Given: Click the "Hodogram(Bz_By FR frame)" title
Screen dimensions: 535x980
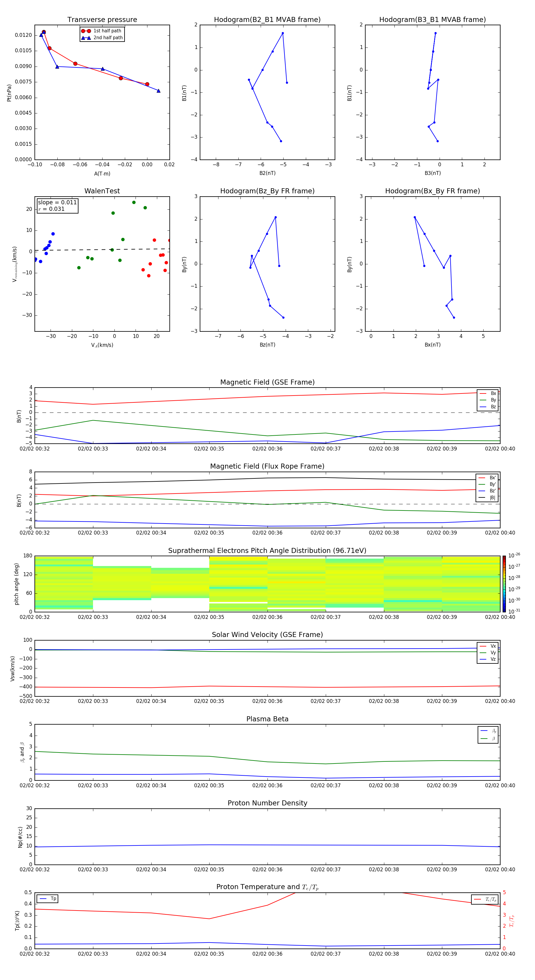Looking at the screenshot, I should 267,191.
